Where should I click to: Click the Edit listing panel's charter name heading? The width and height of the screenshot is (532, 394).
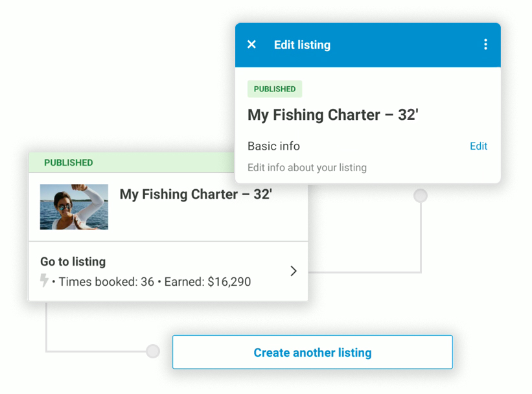(333, 115)
